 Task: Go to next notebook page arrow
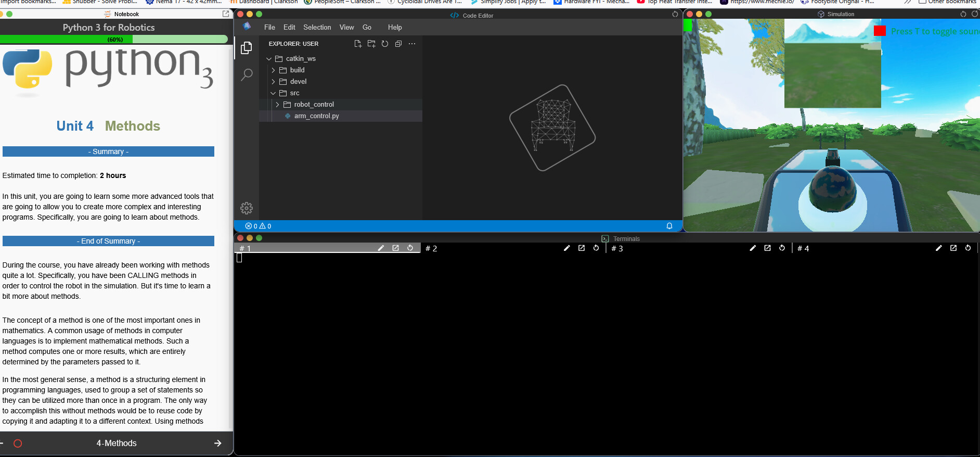[217, 443]
